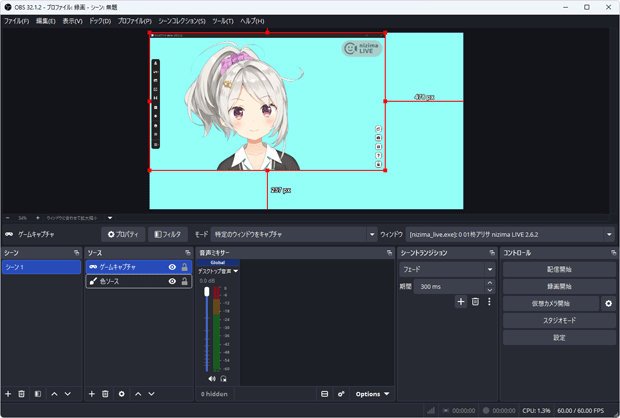
Task: Open the mixer Options dropdown
Action: coord(372,394)
